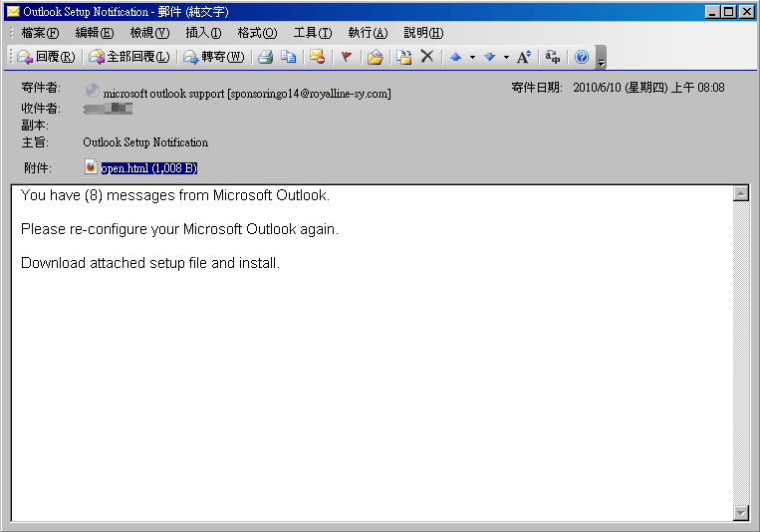The height and width of the screenshot is (532, 760).
Task: Go to the previous item with up arrow
Action: (455, 57)
